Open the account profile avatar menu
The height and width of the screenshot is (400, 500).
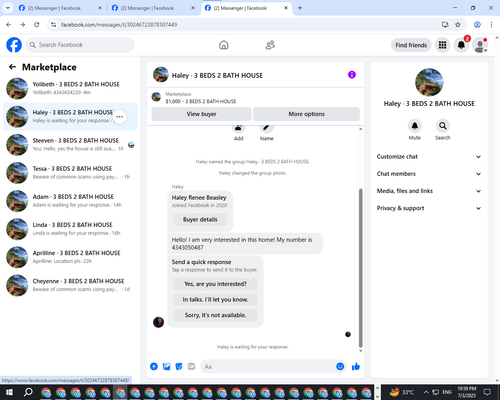coord(480,45)
